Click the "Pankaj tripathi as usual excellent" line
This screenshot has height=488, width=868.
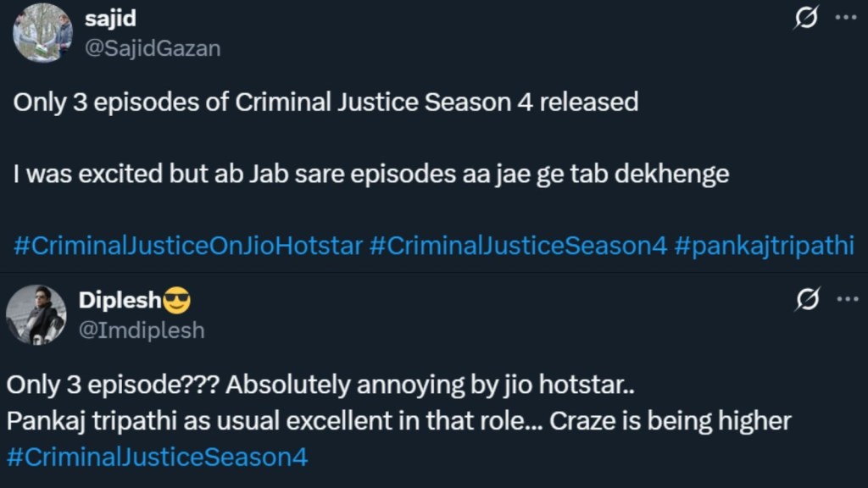pos(271,421)
